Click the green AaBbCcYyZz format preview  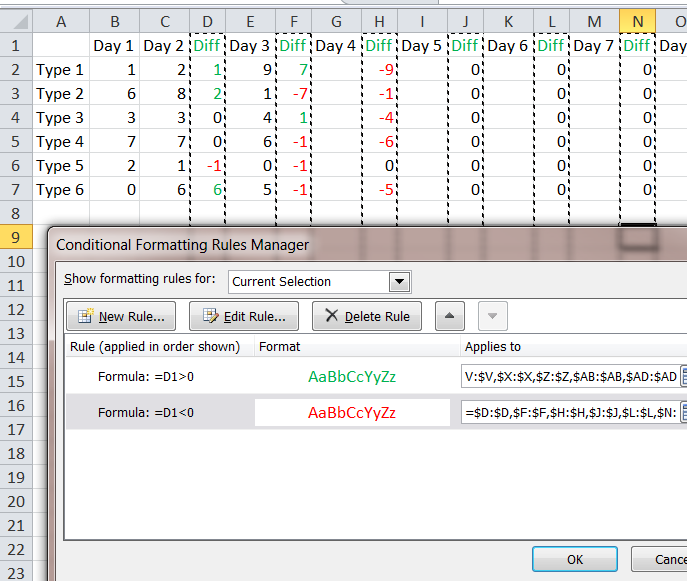pos(352,377)
